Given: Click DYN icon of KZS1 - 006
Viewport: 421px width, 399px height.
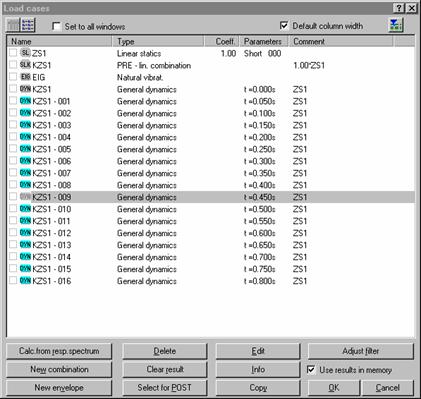Looking at the screenshot, I should click(x=25, y=161).
